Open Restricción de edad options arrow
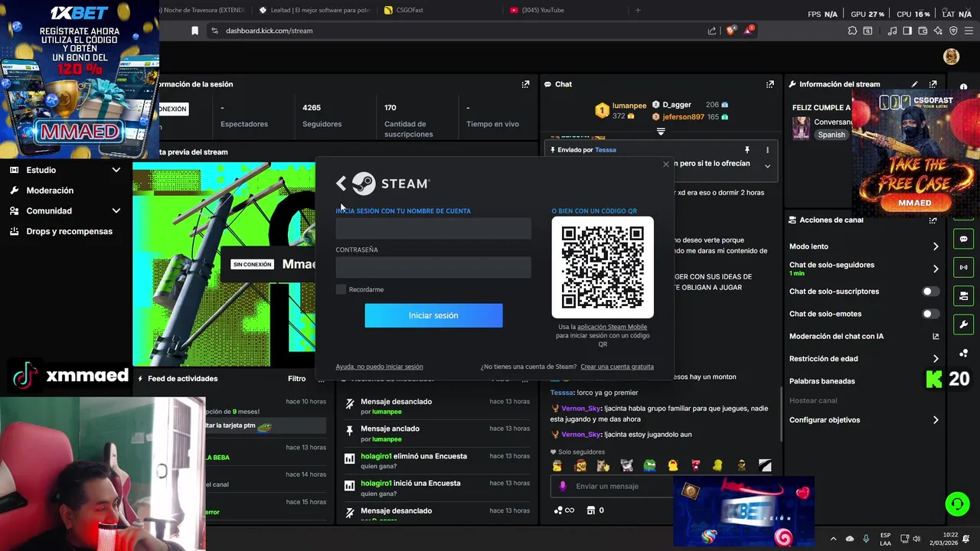Screen dimensions: 980x551 point(936,359)
